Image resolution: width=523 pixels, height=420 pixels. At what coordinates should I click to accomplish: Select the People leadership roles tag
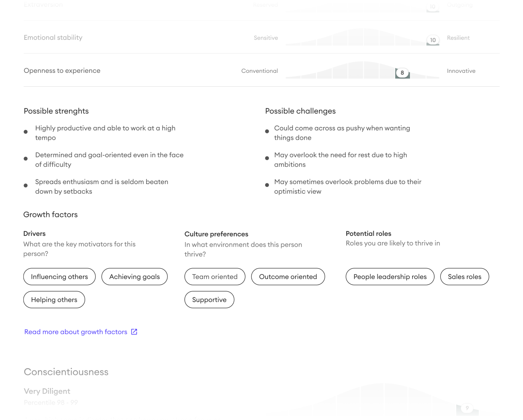tap(390, 277)
